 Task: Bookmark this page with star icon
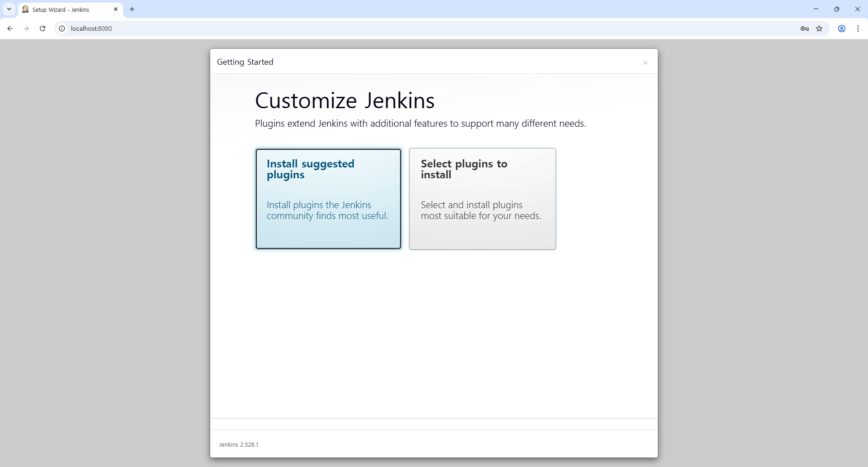tap(819, 29)
